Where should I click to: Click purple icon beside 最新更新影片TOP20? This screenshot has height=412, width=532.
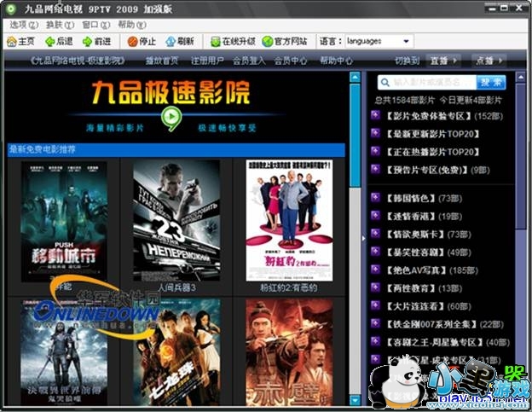[x=375, y=133]
